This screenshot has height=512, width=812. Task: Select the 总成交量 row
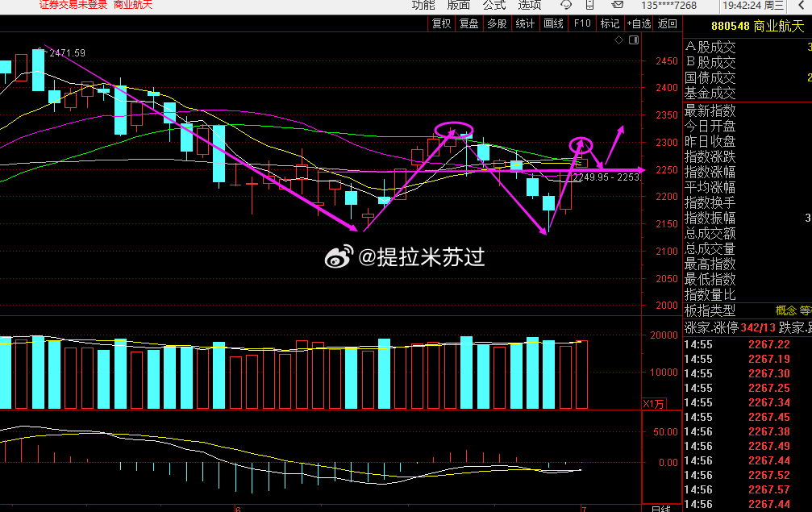click(747, 249)
